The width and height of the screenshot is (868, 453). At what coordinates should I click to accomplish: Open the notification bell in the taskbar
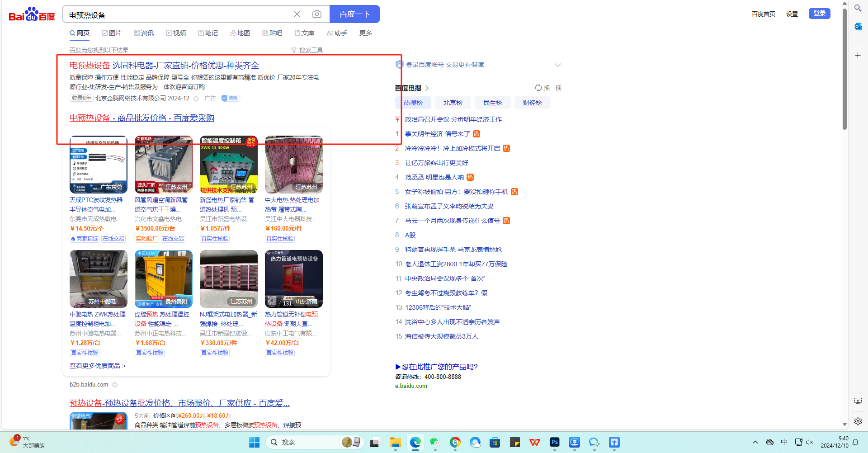855,442
